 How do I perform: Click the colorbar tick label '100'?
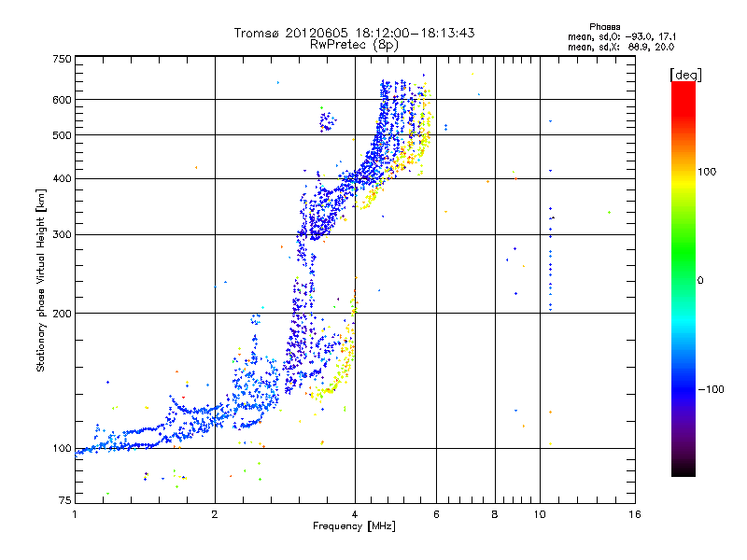coord(707,172)
